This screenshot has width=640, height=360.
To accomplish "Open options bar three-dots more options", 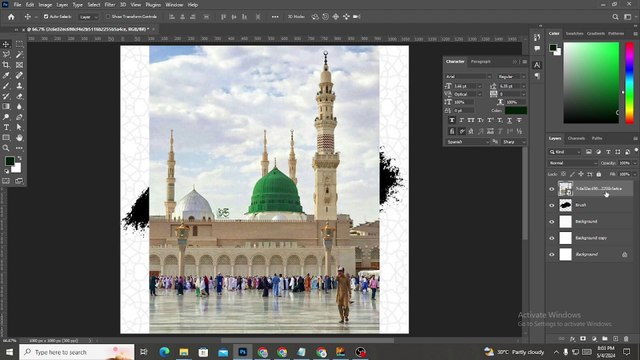I will point(275,17).
